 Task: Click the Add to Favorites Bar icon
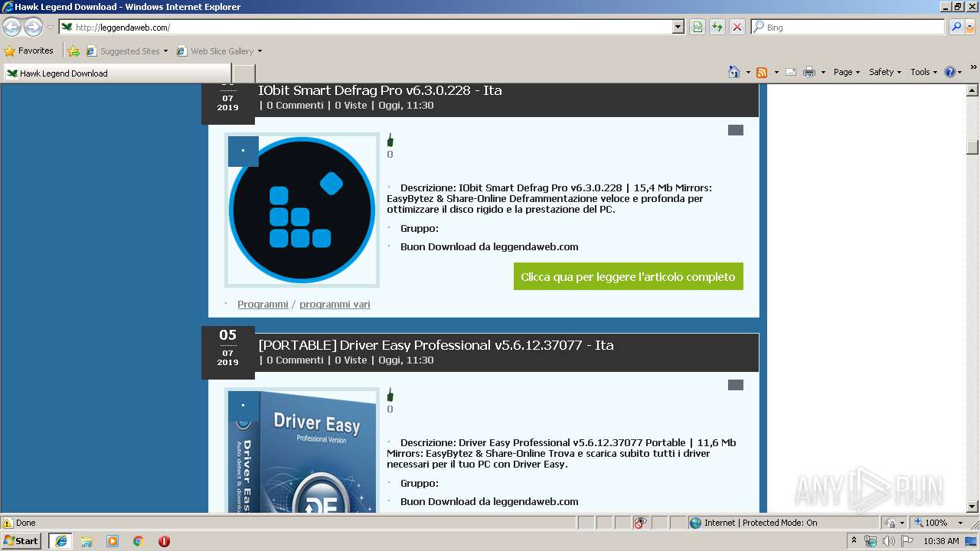[x=73, y=51]
